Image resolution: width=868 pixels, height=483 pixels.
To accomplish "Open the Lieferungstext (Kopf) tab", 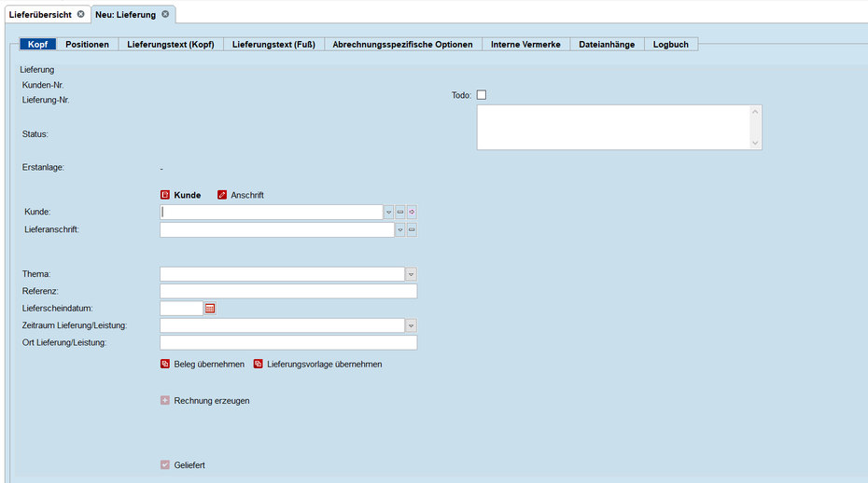I will [171, 44].
